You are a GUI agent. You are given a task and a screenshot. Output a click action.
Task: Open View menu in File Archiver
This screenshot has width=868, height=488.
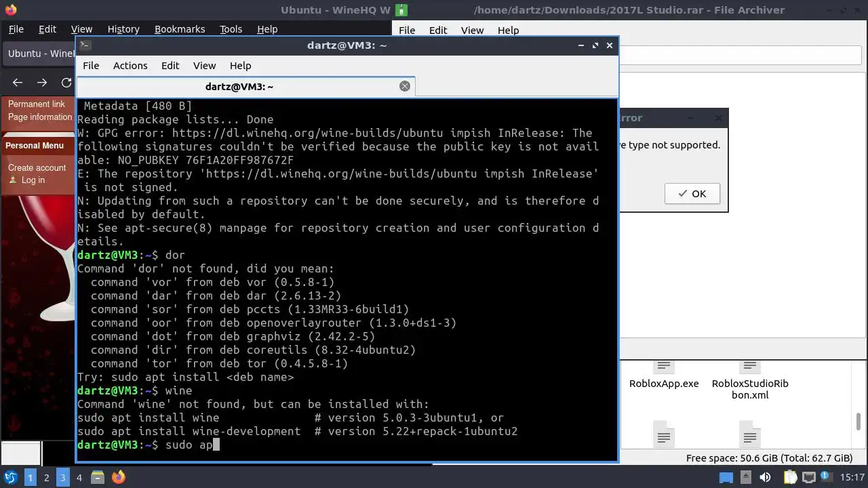tap(472, 30)
